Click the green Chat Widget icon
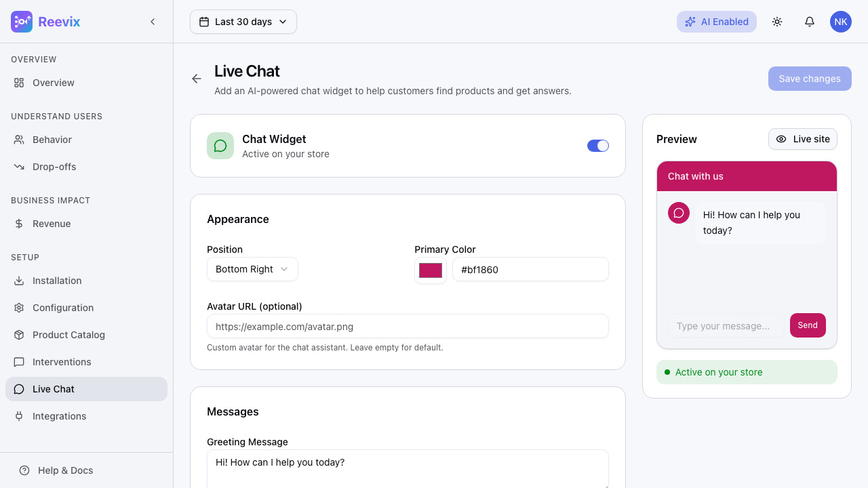 click(220, 146)
